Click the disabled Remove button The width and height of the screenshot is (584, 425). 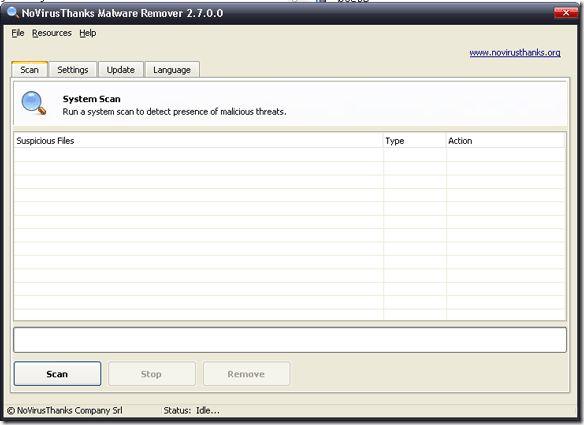point(246,374)
